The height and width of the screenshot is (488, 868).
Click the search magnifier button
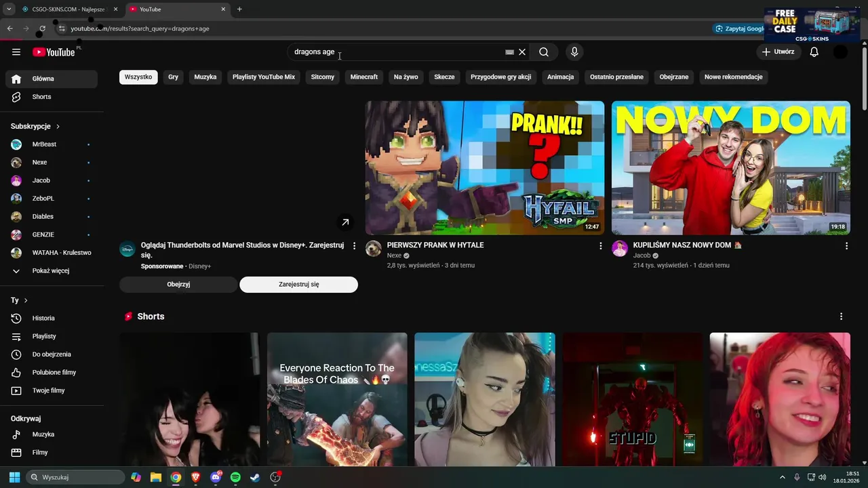(544, 52)
